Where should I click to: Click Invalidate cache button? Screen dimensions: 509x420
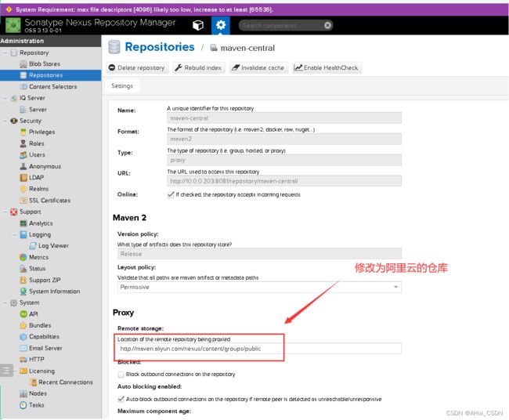[x=258, y=67]
